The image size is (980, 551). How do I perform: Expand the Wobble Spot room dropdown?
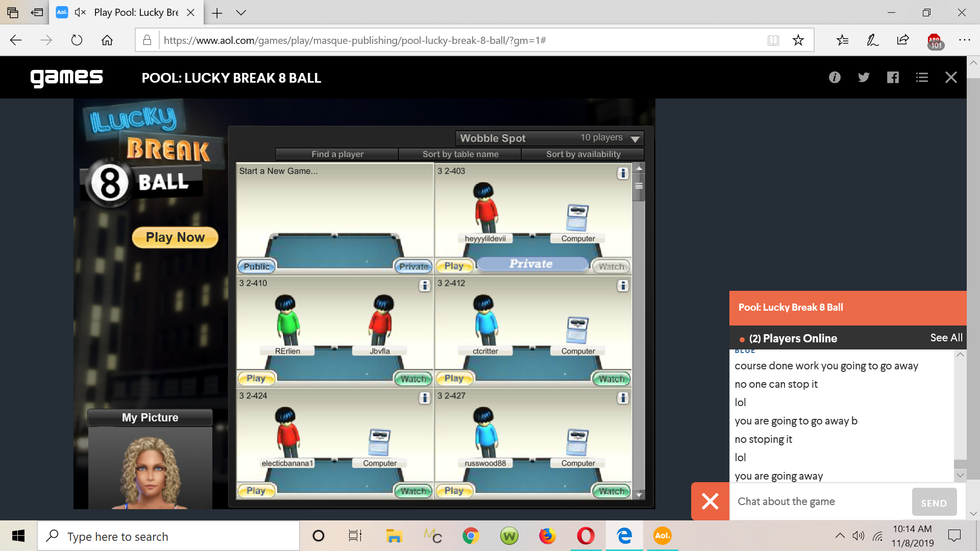pyautogui.click(x=635, y=139)
